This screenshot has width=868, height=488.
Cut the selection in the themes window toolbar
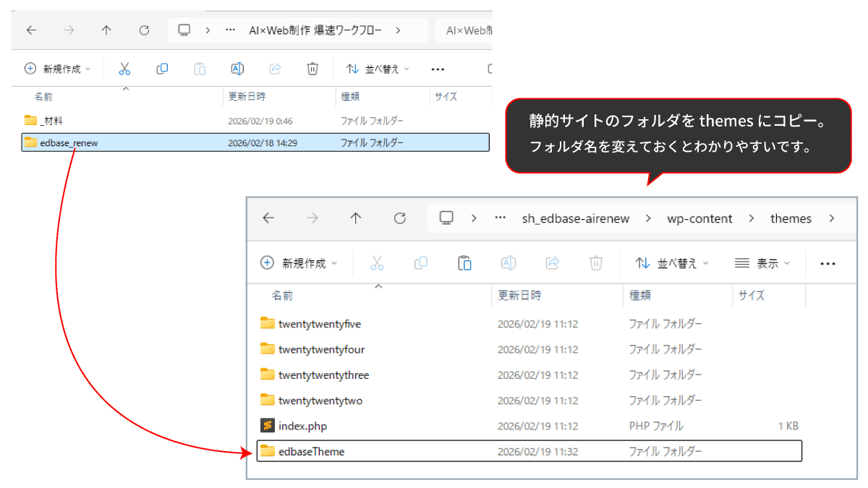(x=376, y=263)
